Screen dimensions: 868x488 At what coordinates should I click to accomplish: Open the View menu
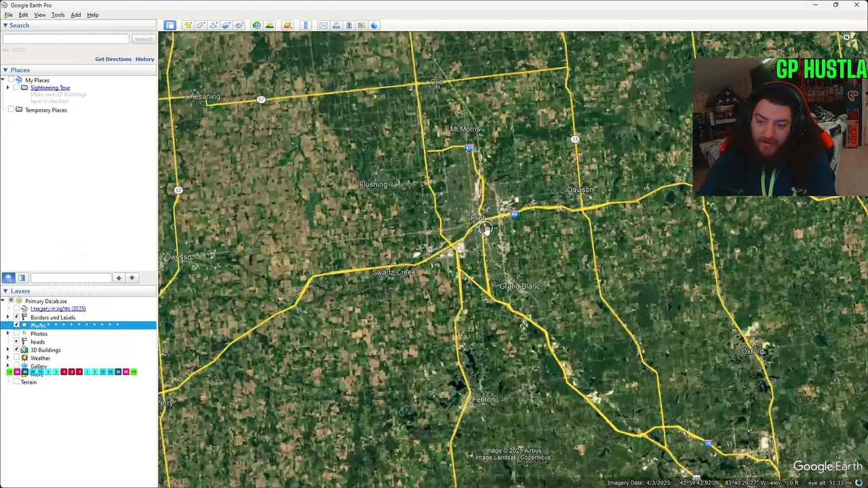click(40, 15)
